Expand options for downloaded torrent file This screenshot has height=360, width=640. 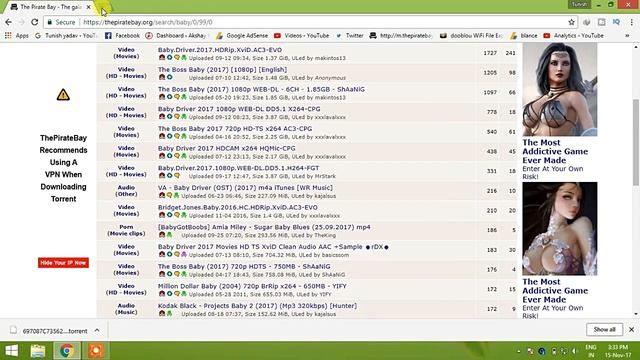(97, 330)
